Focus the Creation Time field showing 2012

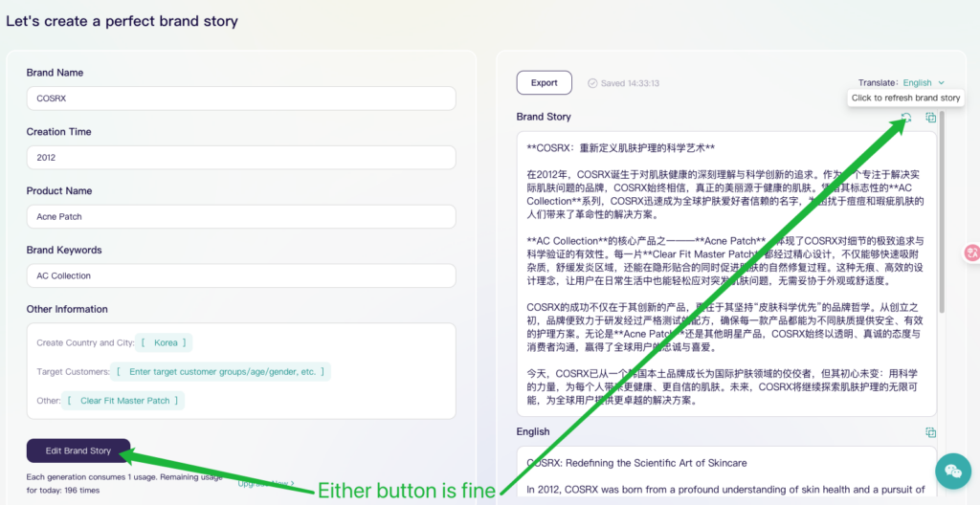pyautogui.click(x=241, y=158)
